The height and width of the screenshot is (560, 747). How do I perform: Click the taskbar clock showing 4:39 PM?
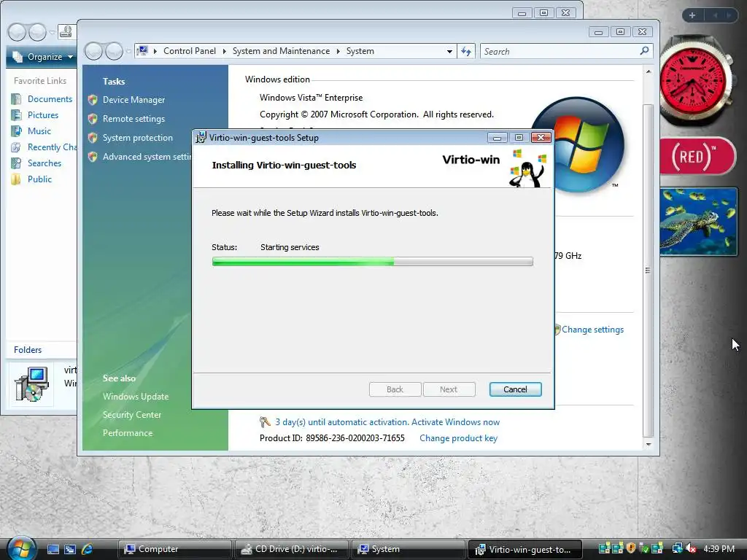click(x=719, y=548)
